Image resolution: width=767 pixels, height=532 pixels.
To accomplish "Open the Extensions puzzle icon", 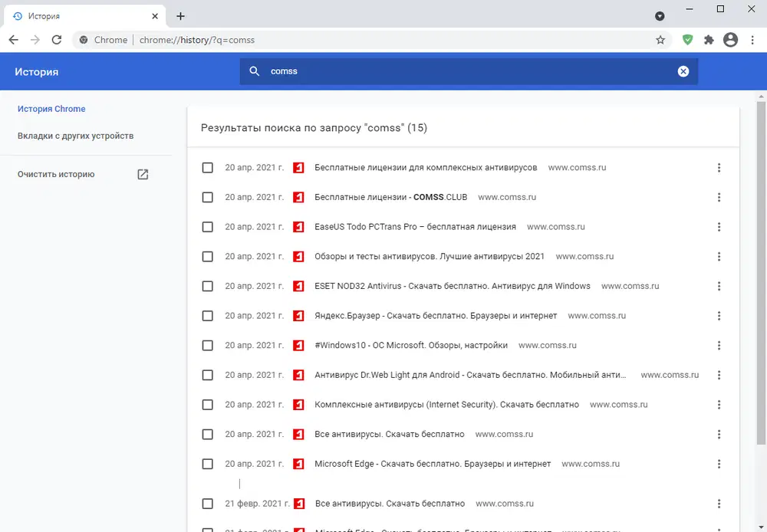I will point(709,40).
